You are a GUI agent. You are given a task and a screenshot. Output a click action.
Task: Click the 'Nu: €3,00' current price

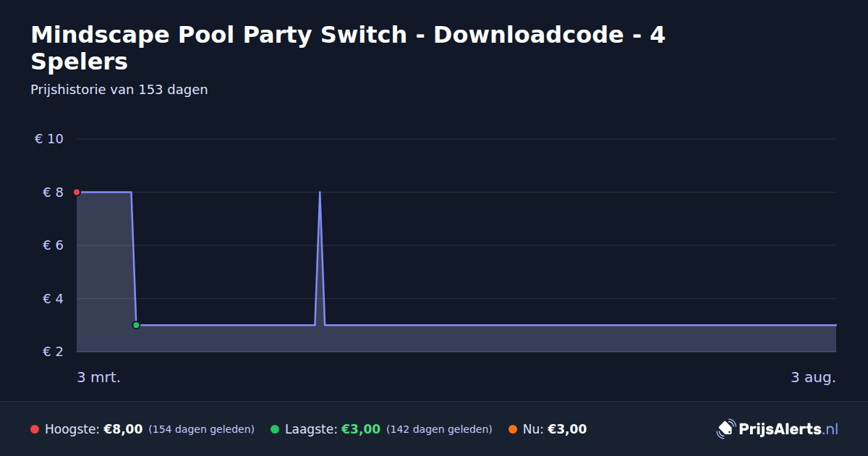[555, 429]
